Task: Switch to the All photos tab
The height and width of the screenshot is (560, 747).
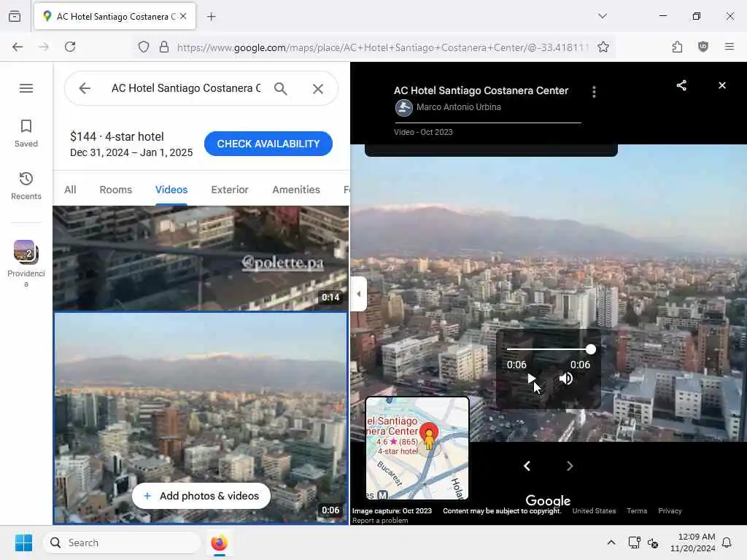Action: [x=70, y=190]
